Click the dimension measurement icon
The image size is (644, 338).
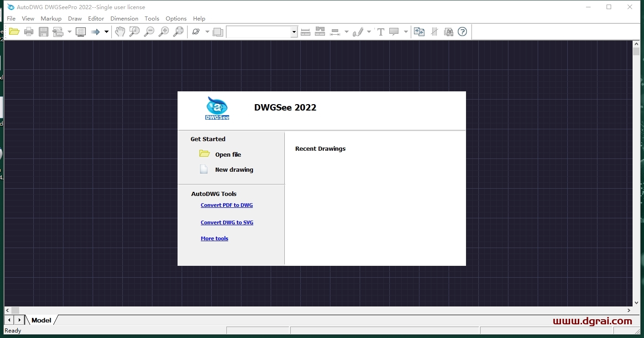335,32
